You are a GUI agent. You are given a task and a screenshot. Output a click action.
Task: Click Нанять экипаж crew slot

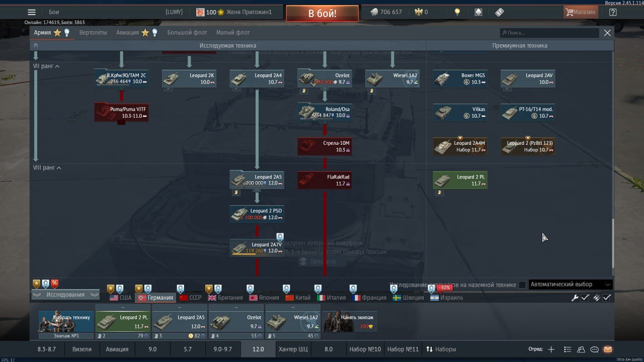[350, 322]
